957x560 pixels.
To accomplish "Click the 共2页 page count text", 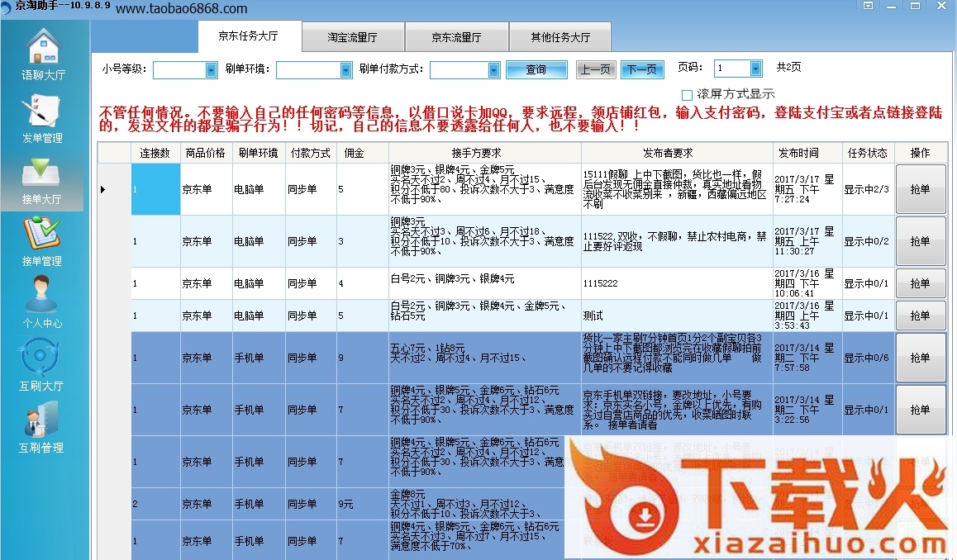I will [x=788, y=67].
